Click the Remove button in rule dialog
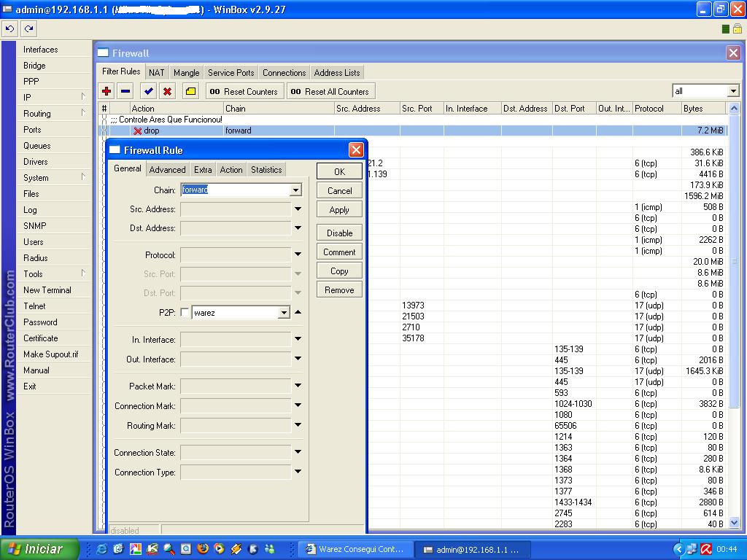Image resolution: width=747 pixels, height=560 pixels. point(339,290)
